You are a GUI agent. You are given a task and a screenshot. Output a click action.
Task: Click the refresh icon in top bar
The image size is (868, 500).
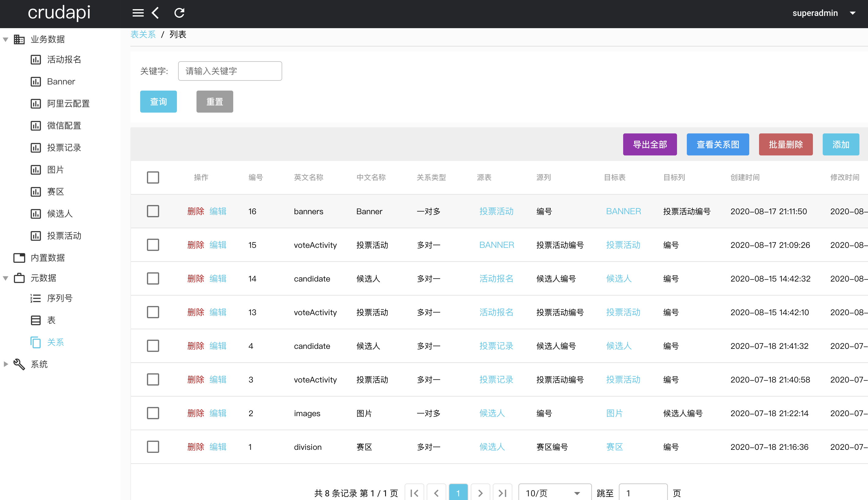[x=179, y=13]
